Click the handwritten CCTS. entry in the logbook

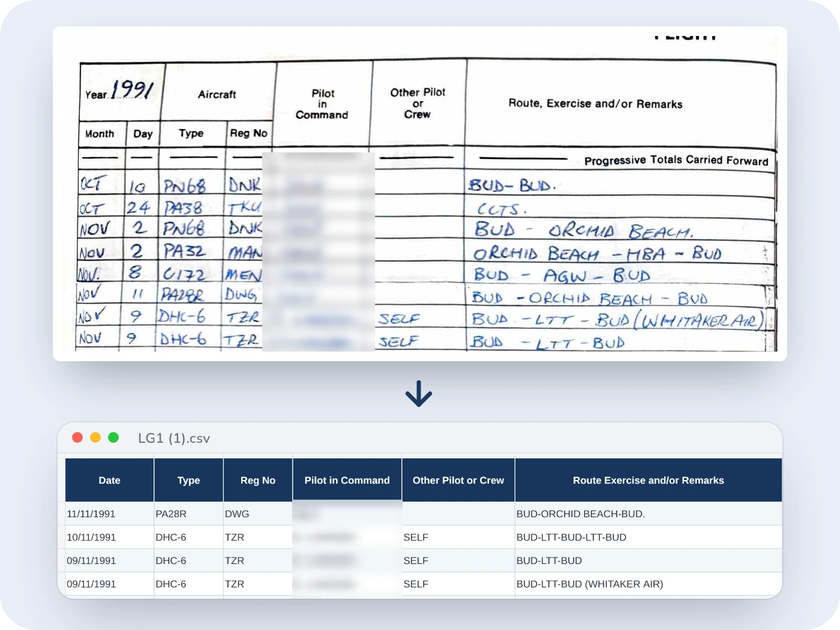[x=502, y=209]
